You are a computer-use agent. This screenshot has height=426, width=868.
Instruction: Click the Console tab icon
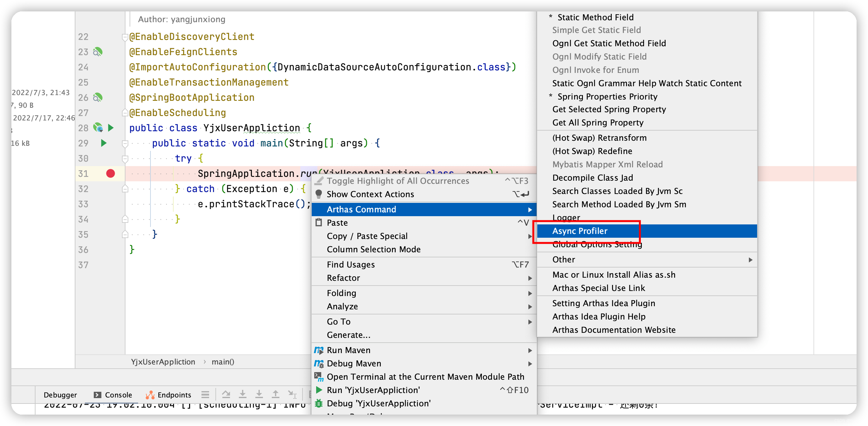coord(97,394)
